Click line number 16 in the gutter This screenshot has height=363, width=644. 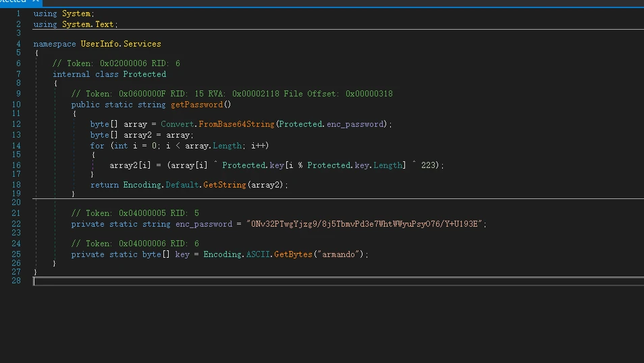[x=16, y=165]
